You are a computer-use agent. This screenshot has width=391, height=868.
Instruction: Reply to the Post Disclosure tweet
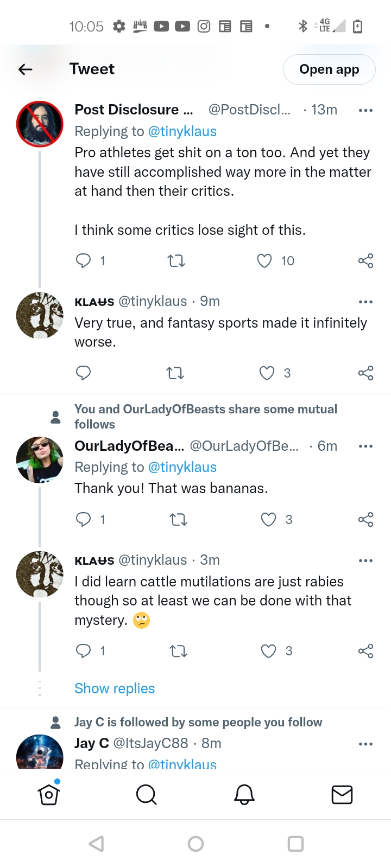(x=83, y=261)
